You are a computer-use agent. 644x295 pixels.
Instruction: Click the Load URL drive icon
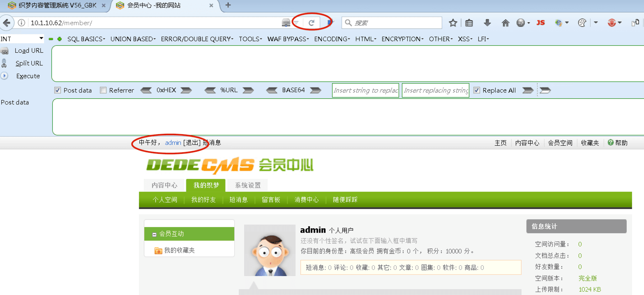[5, 51]
